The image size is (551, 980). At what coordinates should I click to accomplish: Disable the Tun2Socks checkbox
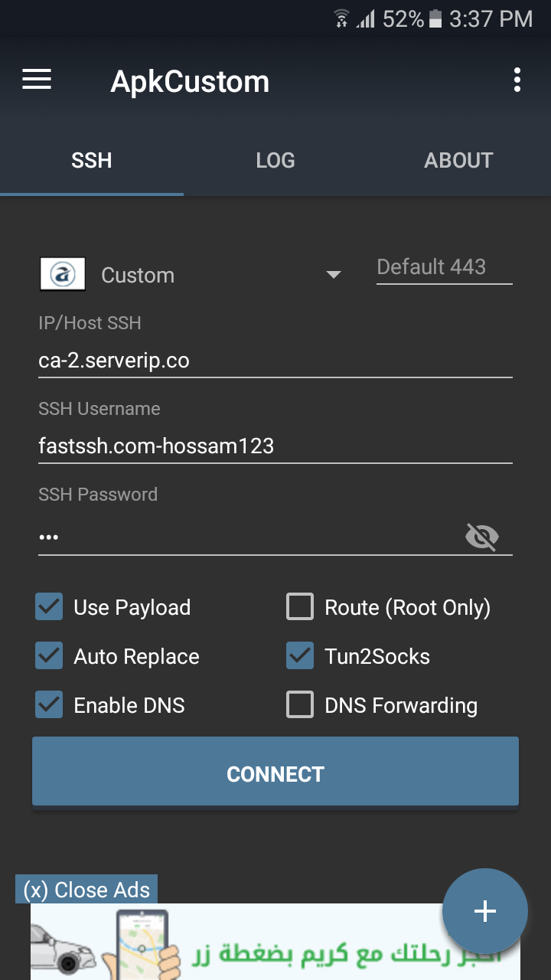point(300,656)
